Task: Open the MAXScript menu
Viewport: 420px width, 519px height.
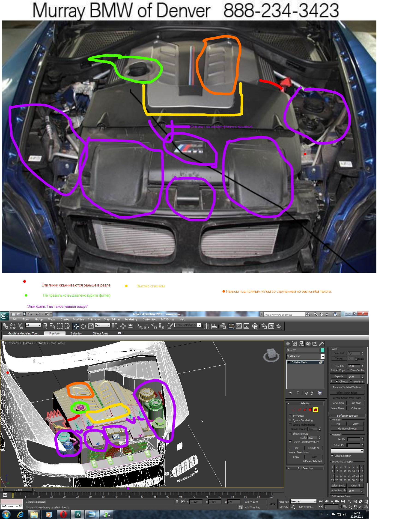Action: 167,319
